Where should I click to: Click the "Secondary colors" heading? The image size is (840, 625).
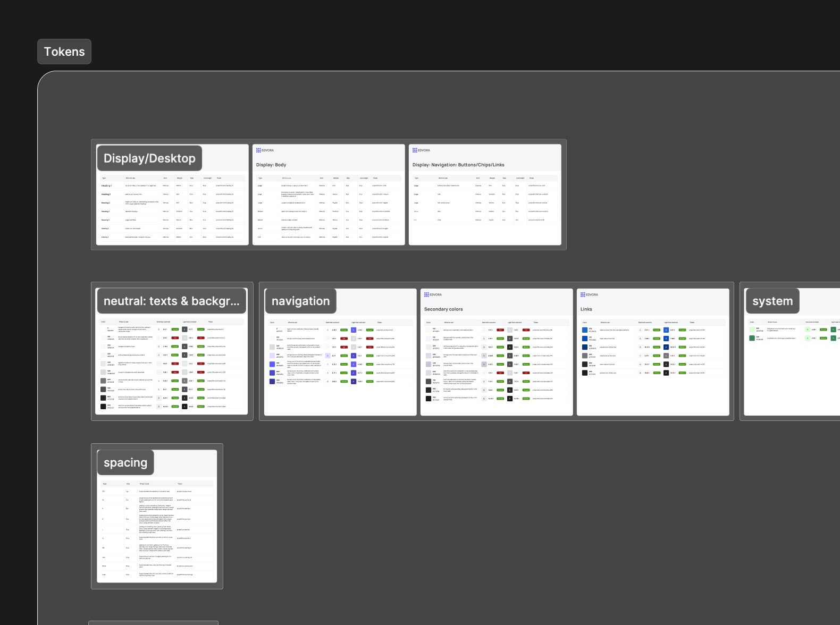point(443,309)
